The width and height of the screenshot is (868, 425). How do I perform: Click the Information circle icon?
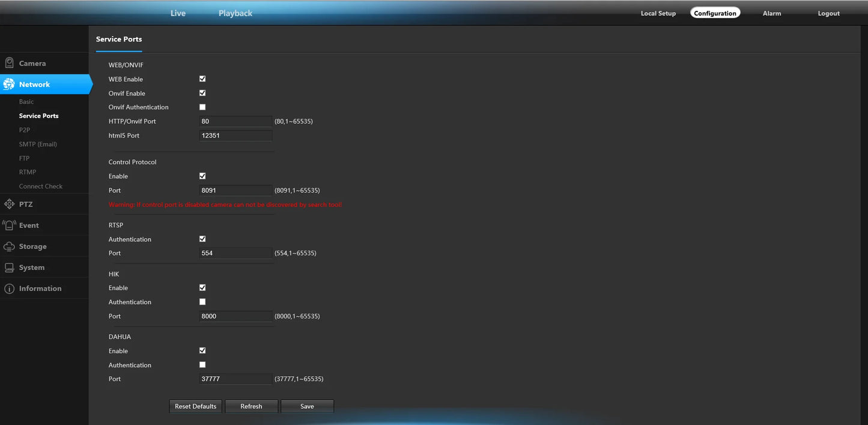(x=9, y=289)
